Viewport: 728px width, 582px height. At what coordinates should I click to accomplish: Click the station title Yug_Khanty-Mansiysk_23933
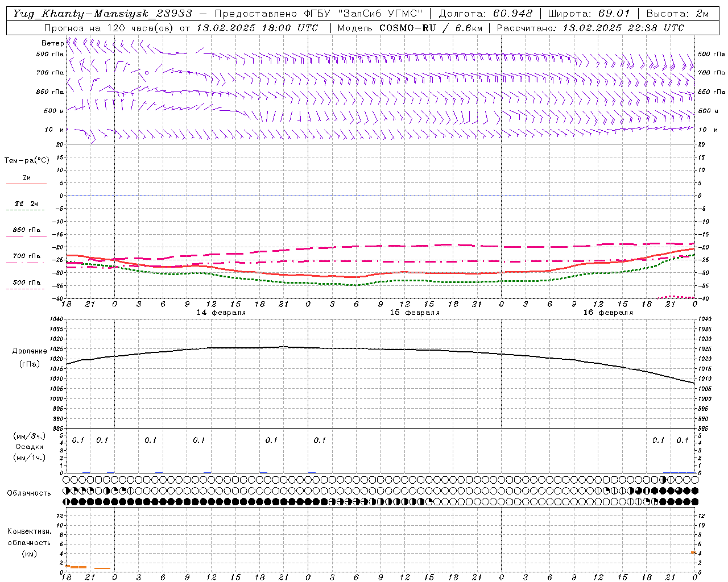(x=102, y=14)
